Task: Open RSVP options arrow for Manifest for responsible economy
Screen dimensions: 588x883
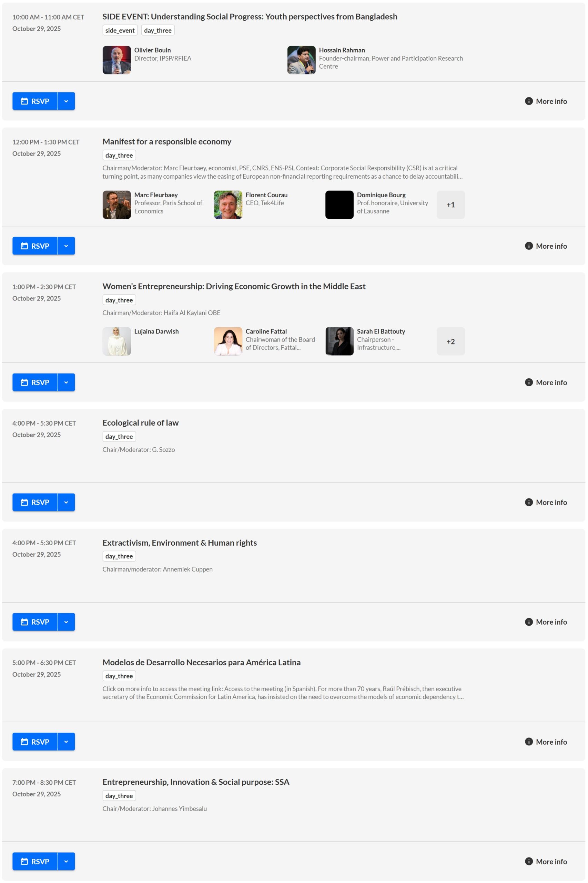Action: tap(66, 246)
